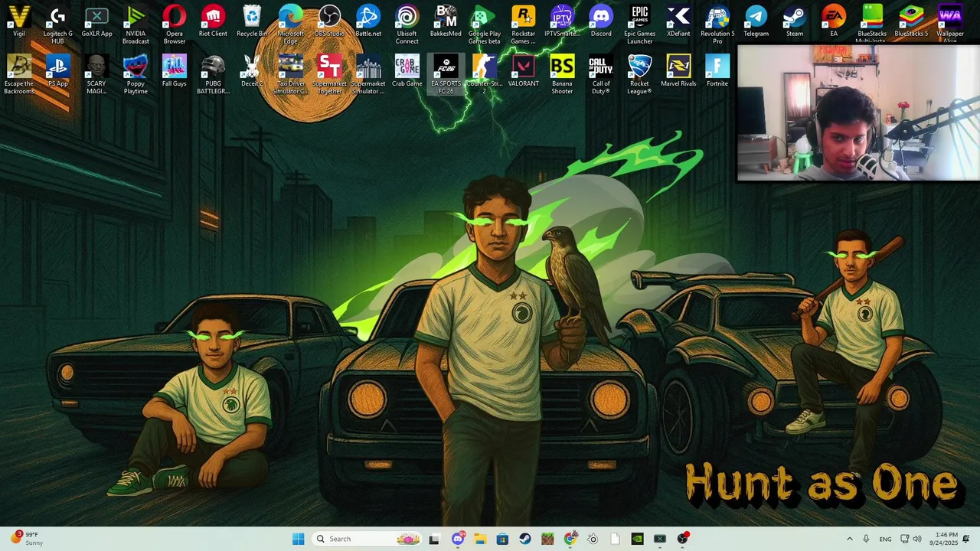Select the Supermarket Together desktop icon
Screen dimensions: 980x551
[x=329, y=74]
